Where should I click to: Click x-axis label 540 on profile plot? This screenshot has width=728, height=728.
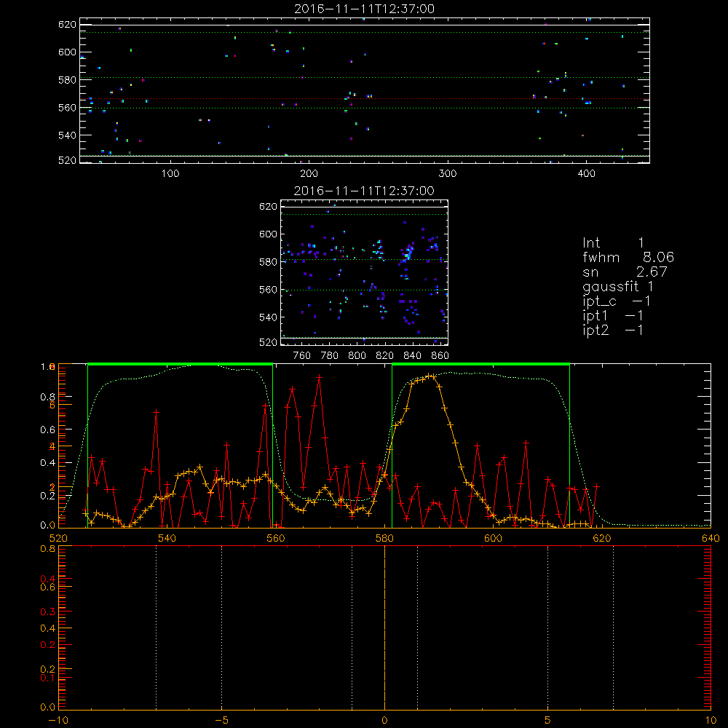(167, 538)
